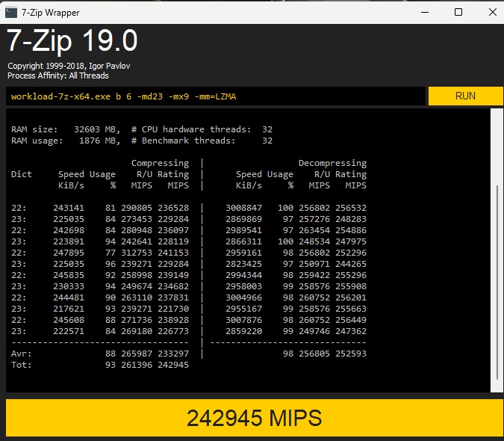Click decompressing rating value 256532
Screen dimensions: 504x441
click(x=351, y=208)
